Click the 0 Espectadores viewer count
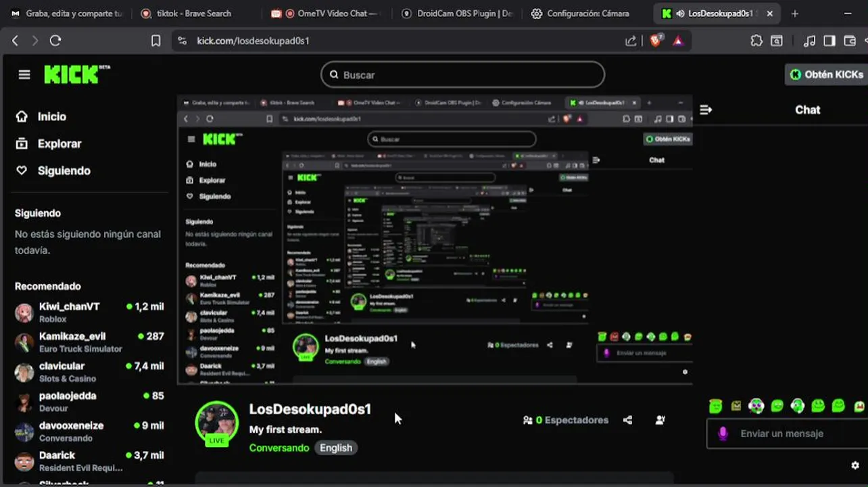The width and height of the screenshot is (868, 487). (565, 420)
